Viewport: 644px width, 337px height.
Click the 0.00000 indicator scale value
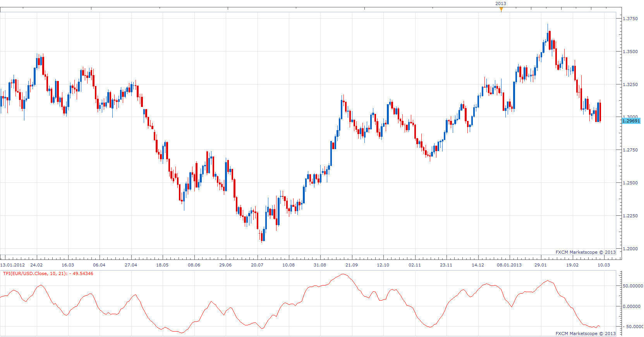pos(632,306)
